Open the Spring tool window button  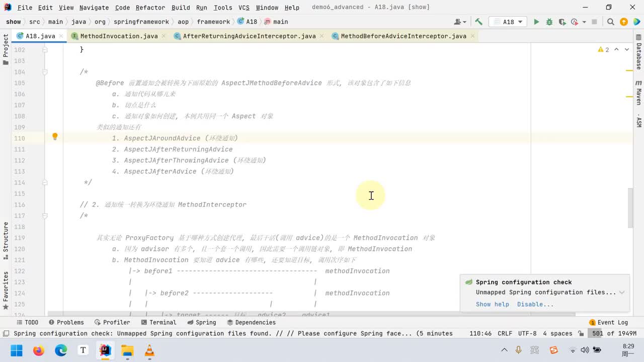(x=201, y=322)
